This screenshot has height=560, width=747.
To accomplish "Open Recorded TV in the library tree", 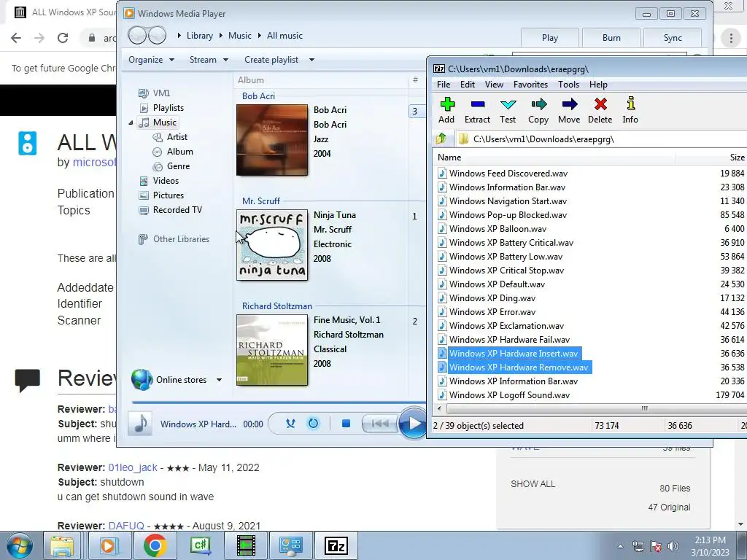I will [177, 209].
